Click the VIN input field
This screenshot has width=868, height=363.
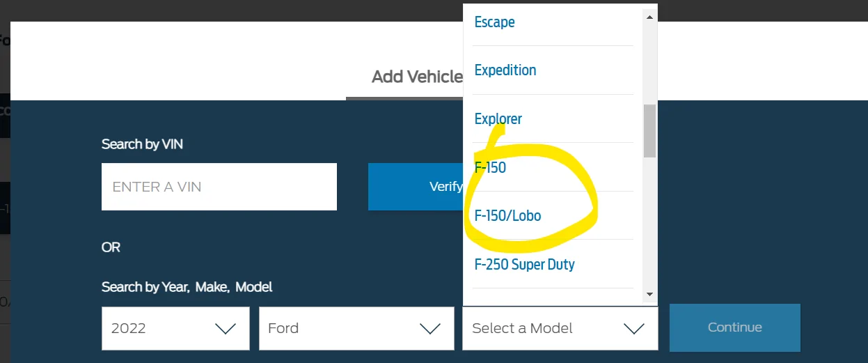pos(219,187)
